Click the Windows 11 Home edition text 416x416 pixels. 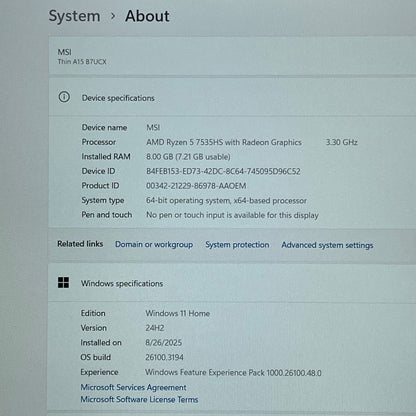click(178, 313)
